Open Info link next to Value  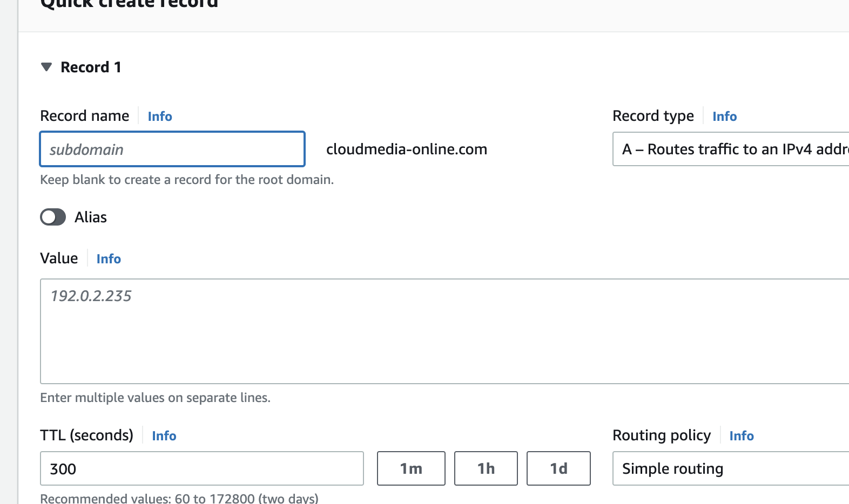tap(109, 259)
